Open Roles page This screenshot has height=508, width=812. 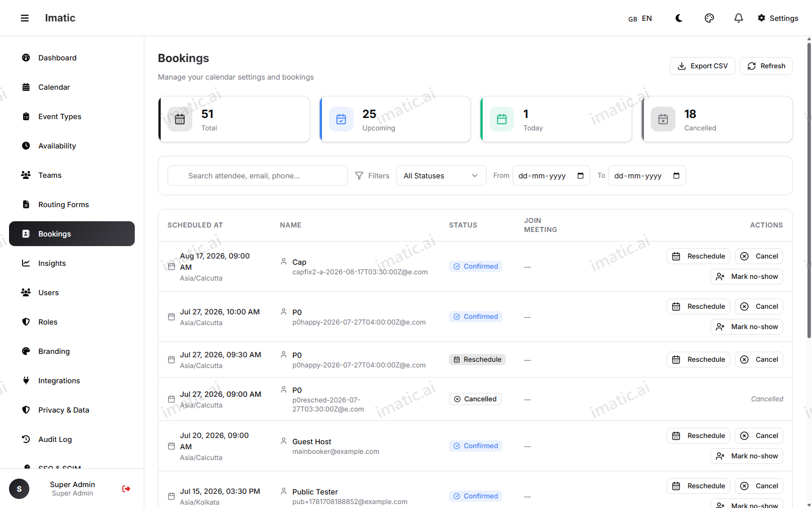coord(72,322)
